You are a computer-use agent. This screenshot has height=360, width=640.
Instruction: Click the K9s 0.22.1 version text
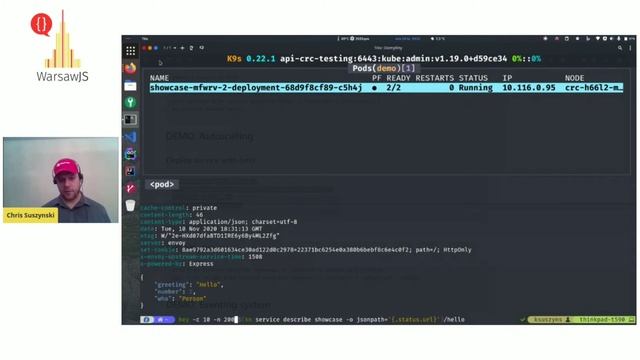251,59
